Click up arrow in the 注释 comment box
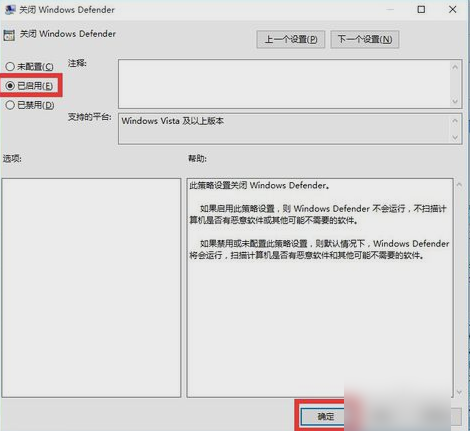This screenshot has width=470, height=431. click(x=455, y=67)
